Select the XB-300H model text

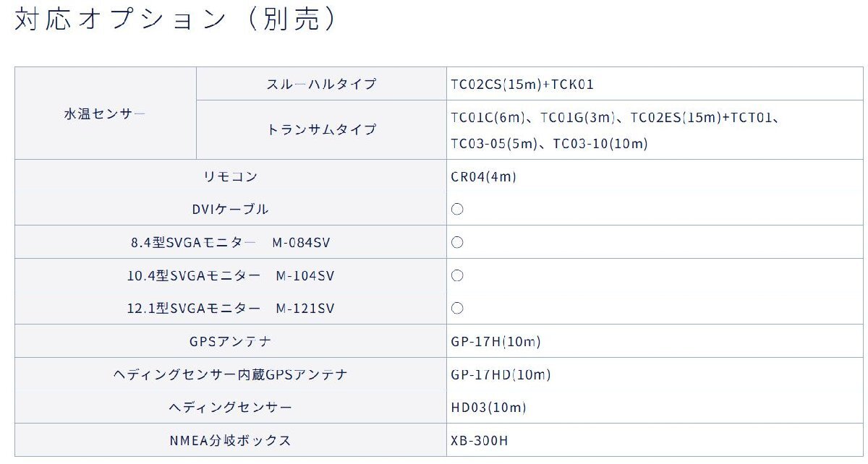tap(479, 441)
